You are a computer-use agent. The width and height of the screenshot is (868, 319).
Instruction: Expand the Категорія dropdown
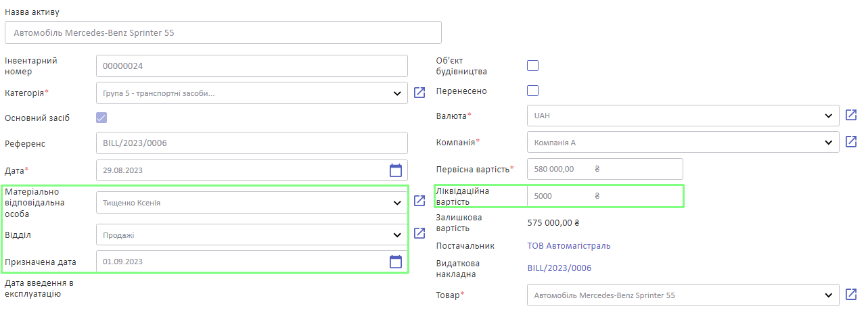tap(252, 93)
